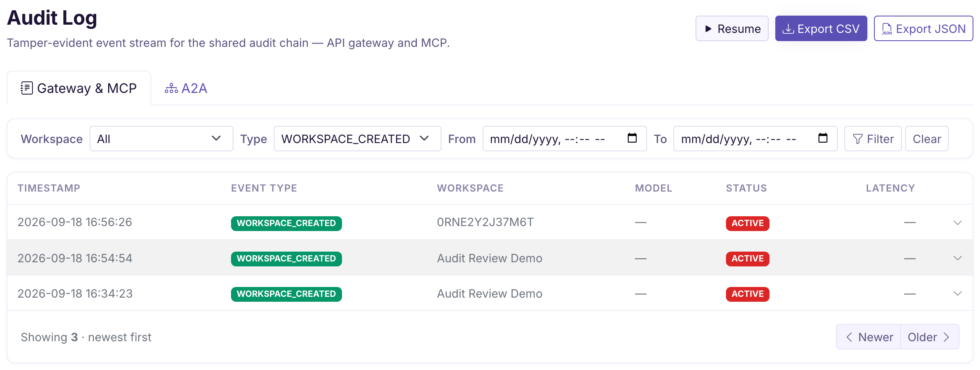Go to Older events page

(930, 337)
